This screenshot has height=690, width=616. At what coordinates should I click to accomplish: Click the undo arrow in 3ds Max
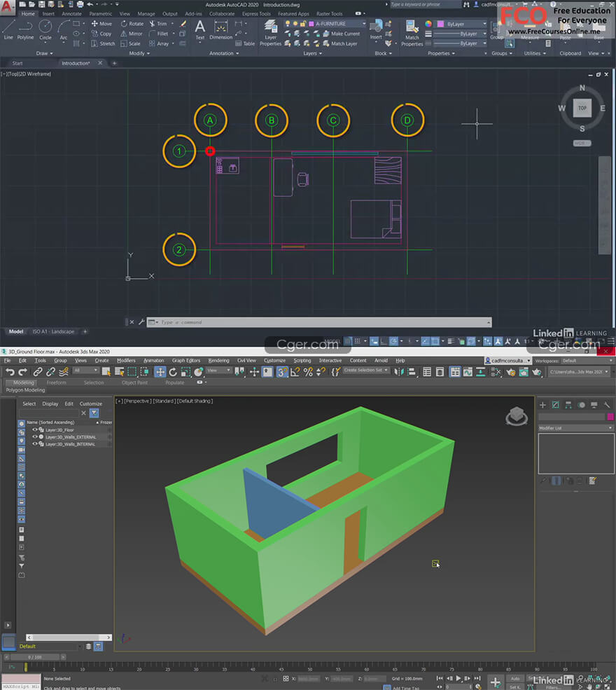[x=10, y=372]
